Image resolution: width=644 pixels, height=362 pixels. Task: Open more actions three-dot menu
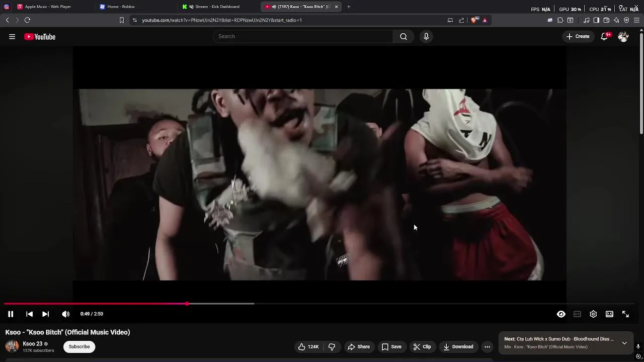point(487,346)
